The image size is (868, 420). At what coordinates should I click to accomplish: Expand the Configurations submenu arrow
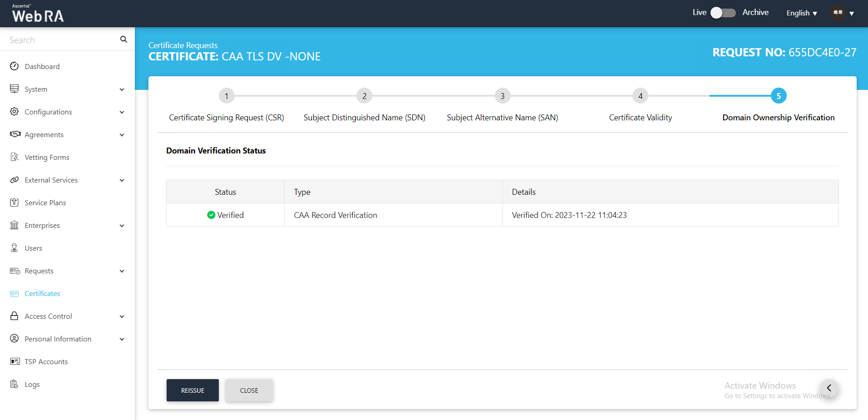(x=122, y=112)
